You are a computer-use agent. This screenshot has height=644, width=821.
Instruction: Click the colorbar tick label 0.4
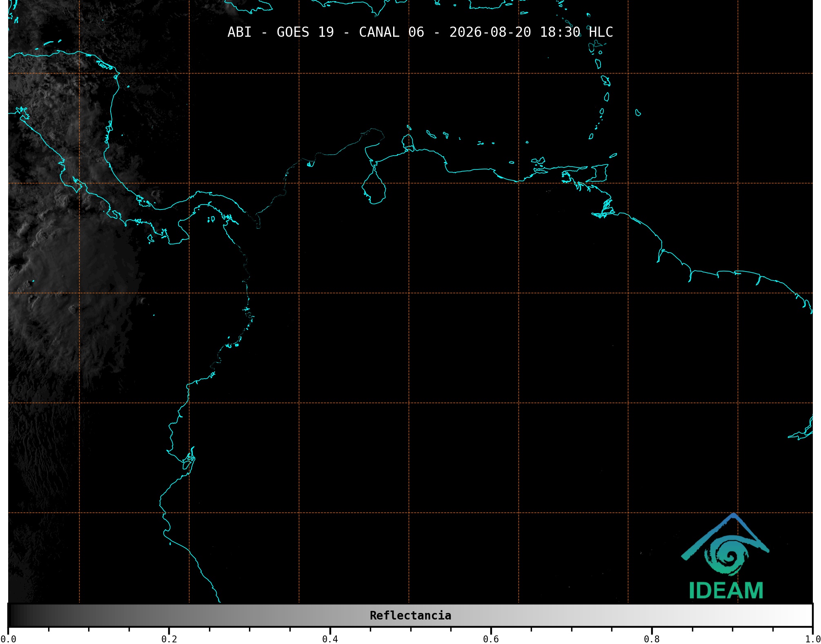[x=330, y=639]
